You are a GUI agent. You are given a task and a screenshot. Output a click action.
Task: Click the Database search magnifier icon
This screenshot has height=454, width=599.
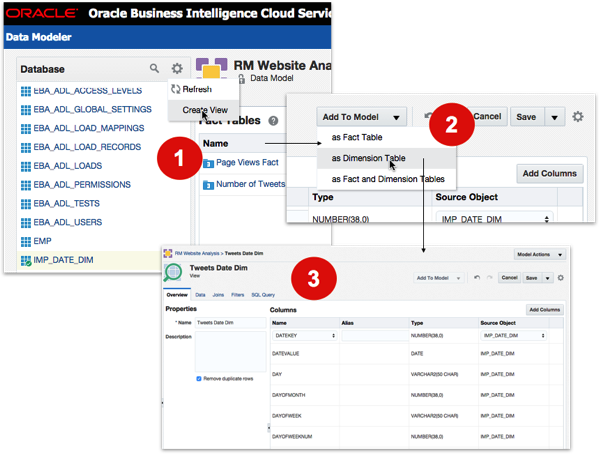click(154, 68)
